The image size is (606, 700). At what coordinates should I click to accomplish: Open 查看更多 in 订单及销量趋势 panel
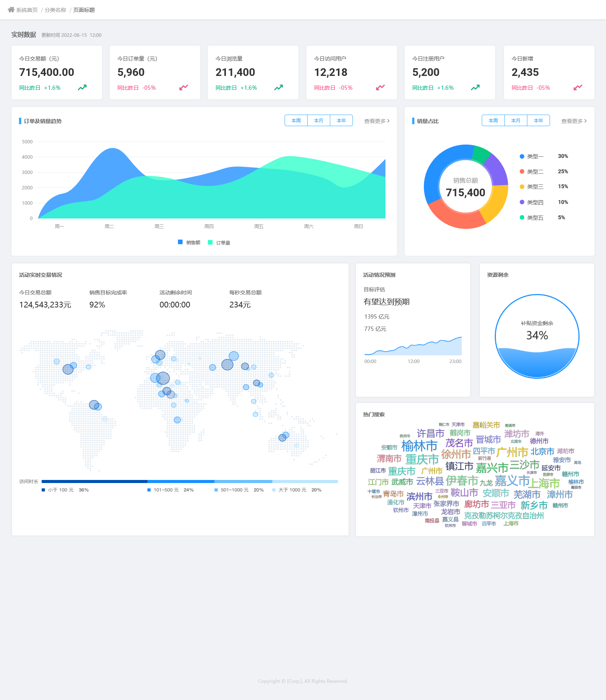coord(377,121)
